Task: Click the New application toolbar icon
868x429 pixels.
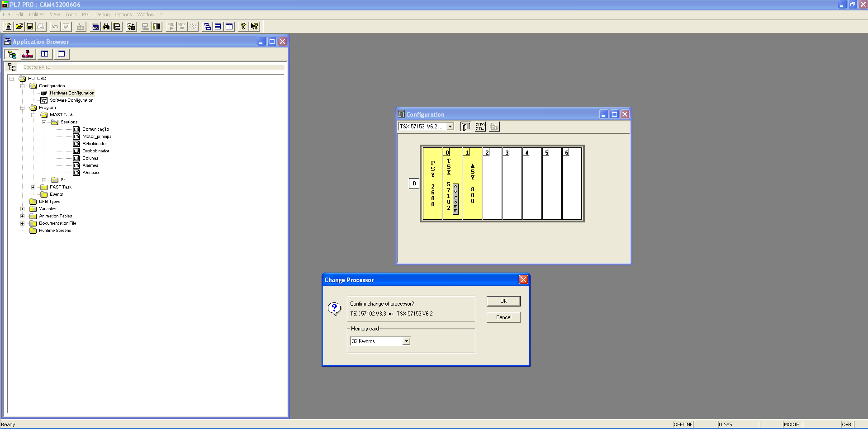Action: (8, 26)
